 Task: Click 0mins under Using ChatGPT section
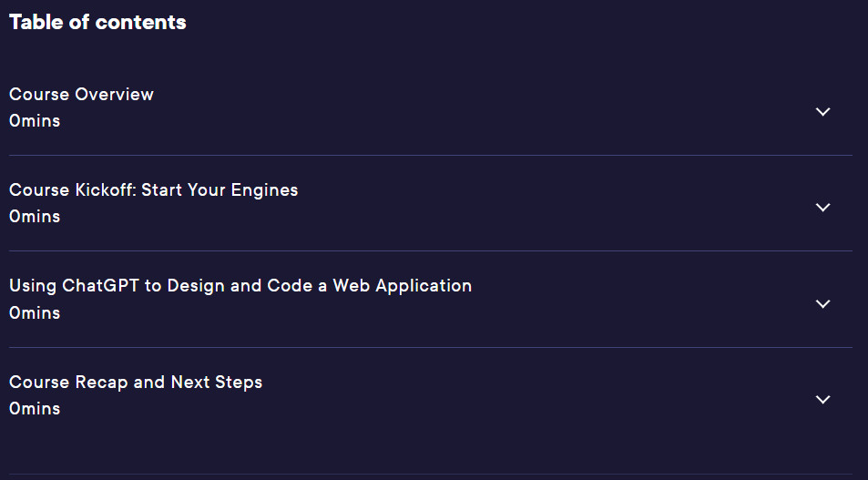click(35, 312)
